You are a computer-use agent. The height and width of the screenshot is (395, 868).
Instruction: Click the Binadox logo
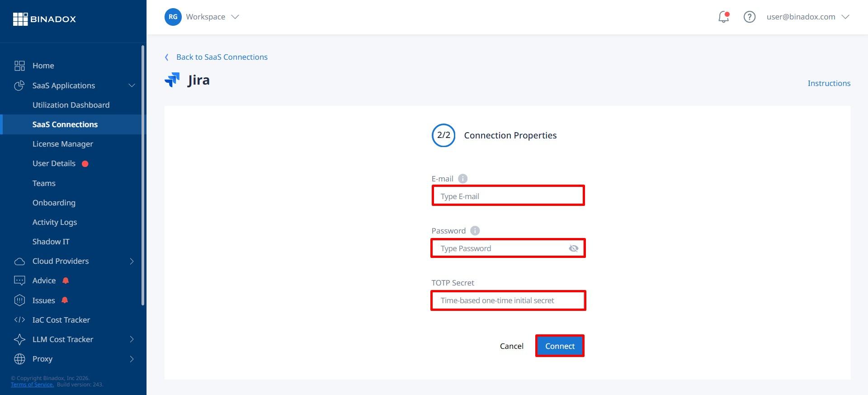44,19
